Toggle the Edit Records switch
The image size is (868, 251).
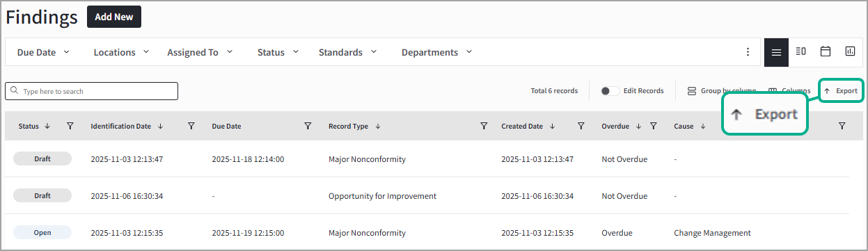click(610, 91)
